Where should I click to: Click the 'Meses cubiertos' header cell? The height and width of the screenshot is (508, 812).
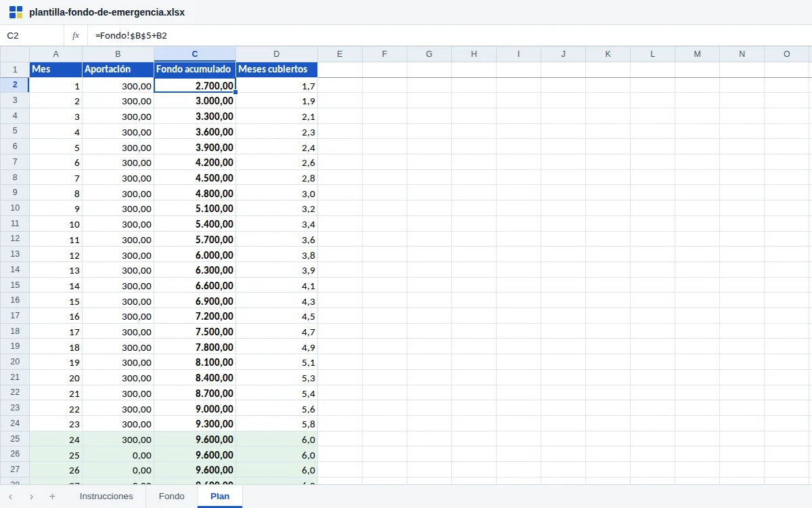277,69
